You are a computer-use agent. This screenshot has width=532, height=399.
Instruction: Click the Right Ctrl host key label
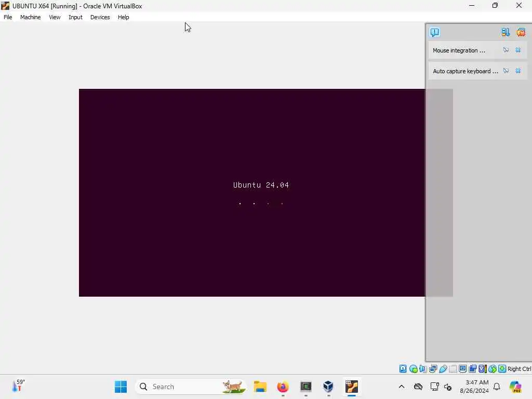pyautogui.click(x=519, y=369)
